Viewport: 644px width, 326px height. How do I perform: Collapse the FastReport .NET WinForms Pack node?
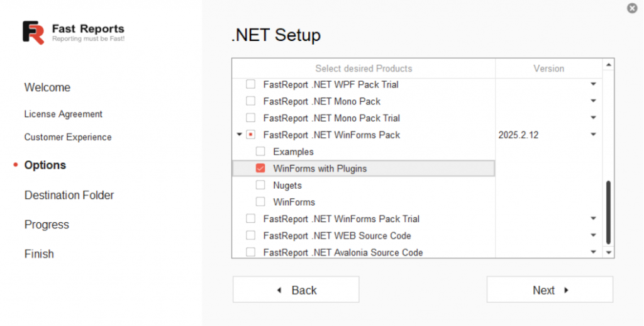tap(239, 135)
